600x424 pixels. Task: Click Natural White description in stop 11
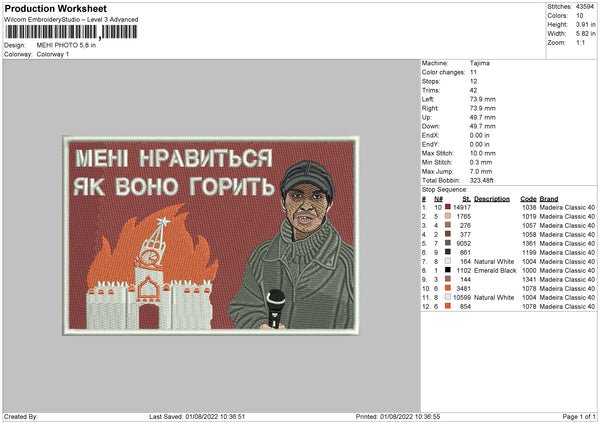(x=494, y=297)
